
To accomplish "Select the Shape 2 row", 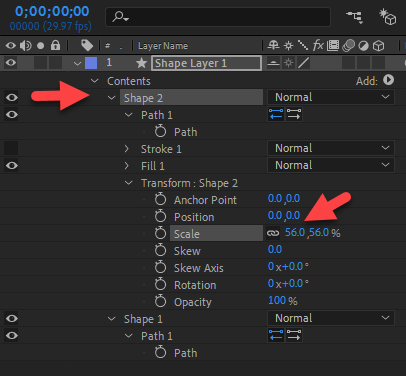I will pos(191,98).
